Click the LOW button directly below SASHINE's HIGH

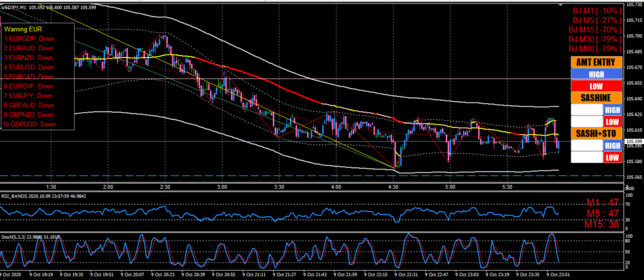[611, 121]
